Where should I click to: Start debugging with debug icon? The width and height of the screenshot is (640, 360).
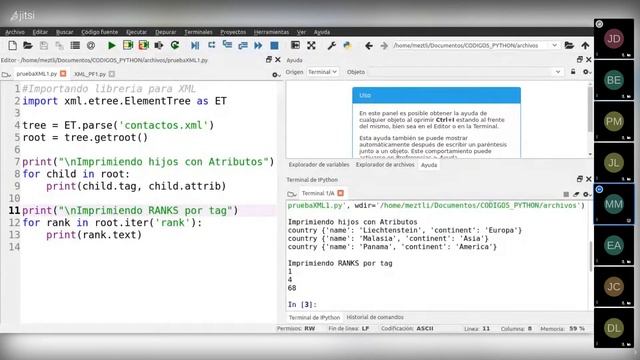pyautogui.click(x=195, y=45)
